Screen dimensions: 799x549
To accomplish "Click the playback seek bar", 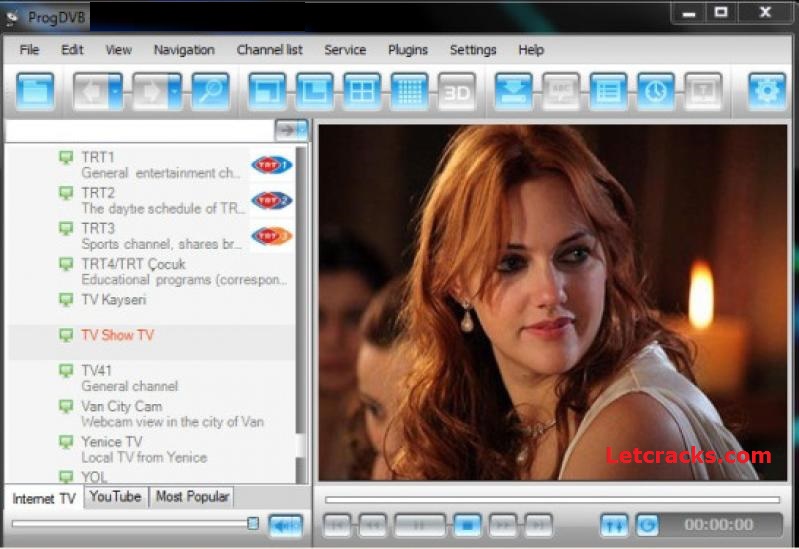I will click(x=553, y=500).
